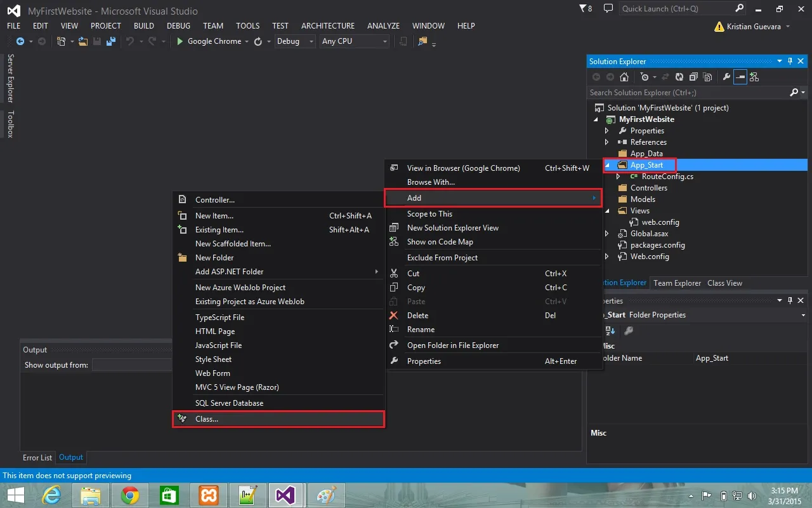The image size is (812, 508).
Task: Click the green Start debugging arrow
Action: tap(180, 41)
